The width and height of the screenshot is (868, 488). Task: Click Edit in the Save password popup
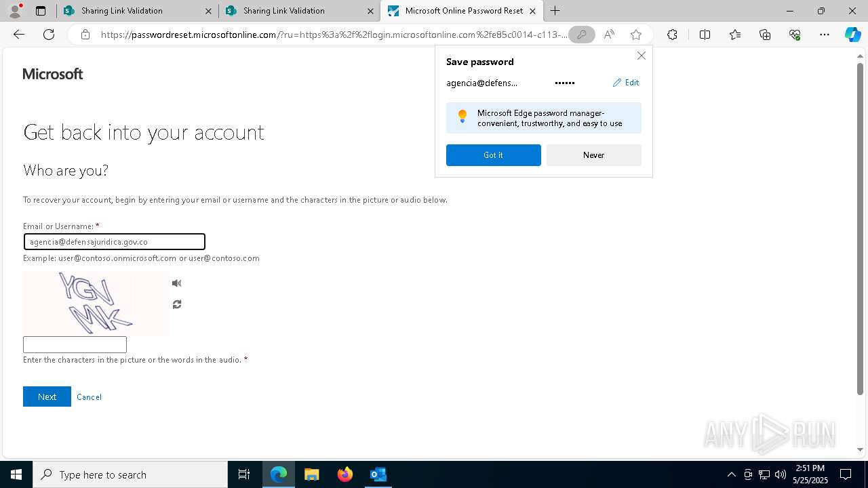[x=626, y=83]
